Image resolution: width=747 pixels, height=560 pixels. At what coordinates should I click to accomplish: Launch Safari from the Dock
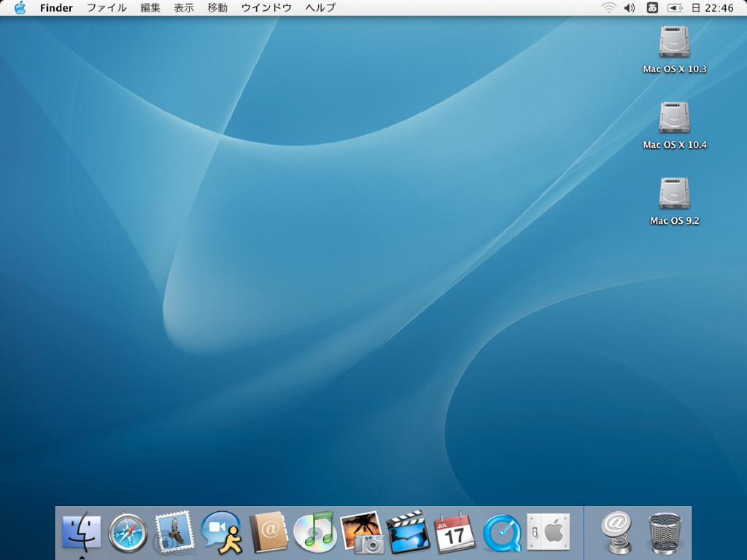point(128,532)
